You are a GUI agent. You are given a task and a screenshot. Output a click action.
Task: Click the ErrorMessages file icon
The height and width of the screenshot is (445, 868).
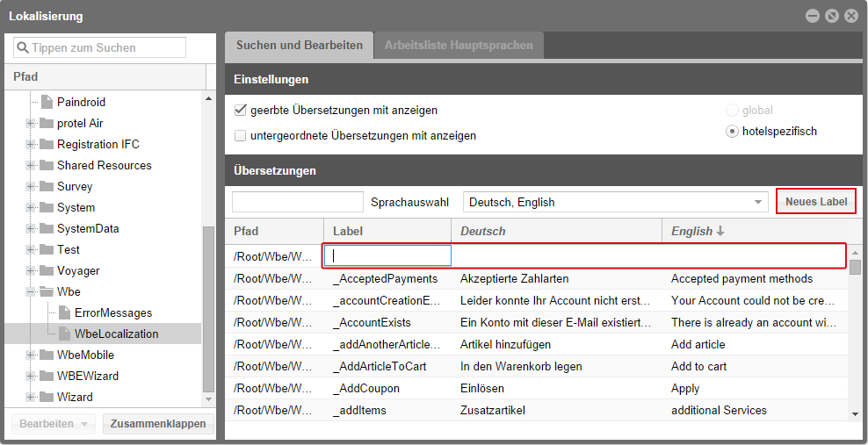point(65,313)
